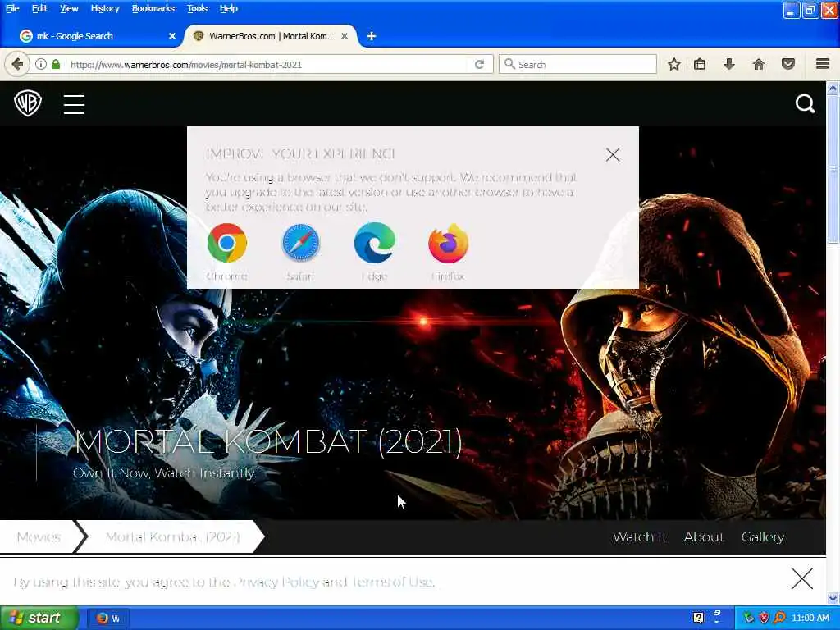Go to the browser home page icon
Viewport: 840px width, 630px height.
point(759,64)
